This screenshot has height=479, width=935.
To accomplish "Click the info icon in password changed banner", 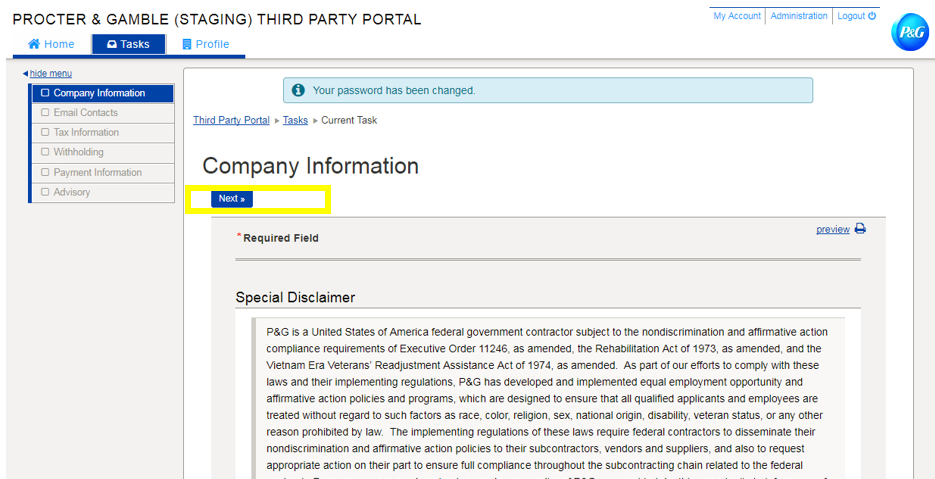I will tap(298, 91).
